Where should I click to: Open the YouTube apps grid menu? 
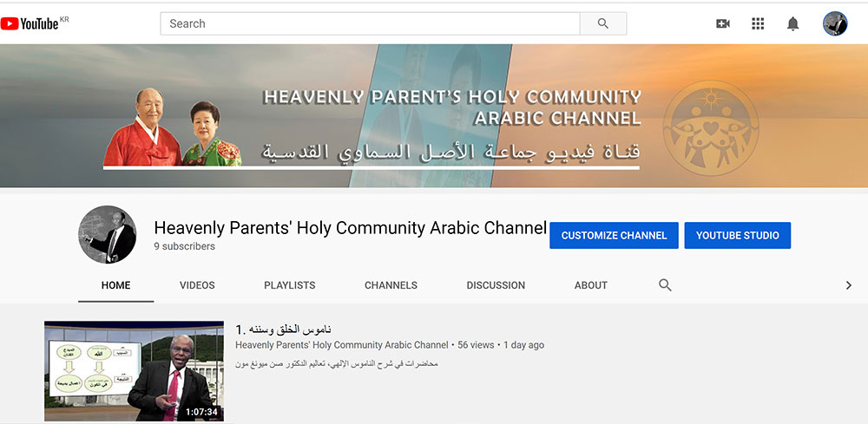pyautogui.click(x=758, y=23)
